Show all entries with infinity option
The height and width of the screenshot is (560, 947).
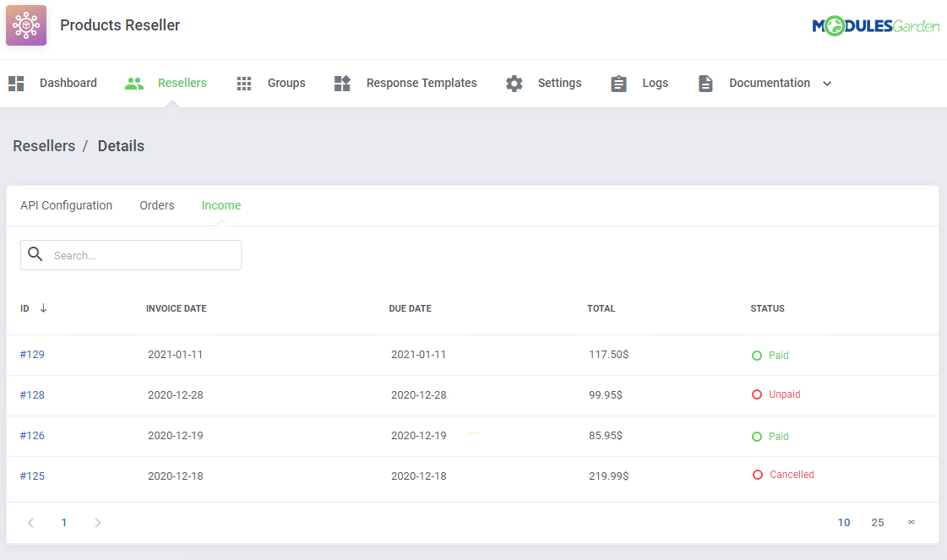[912, 522]
